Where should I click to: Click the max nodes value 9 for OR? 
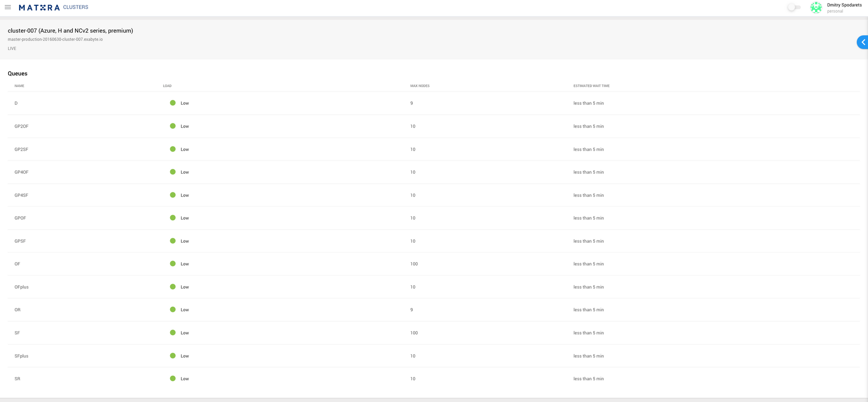click(x=411, y=310)
